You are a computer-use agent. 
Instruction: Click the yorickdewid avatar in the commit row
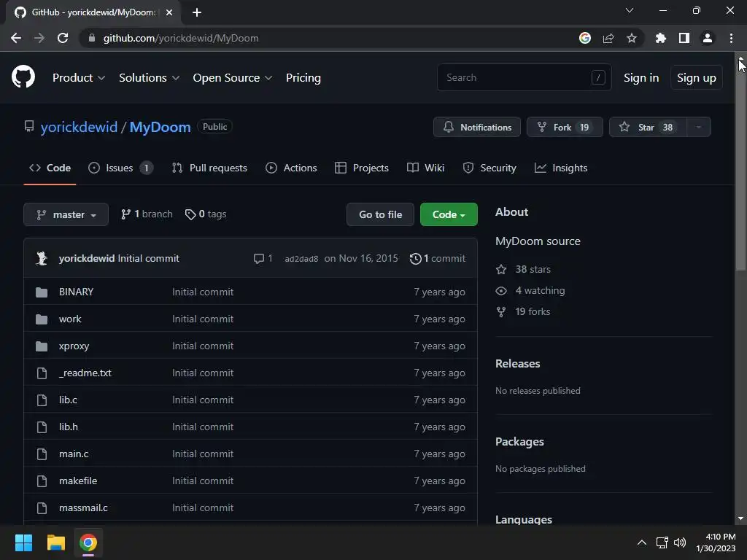point(42,258)
